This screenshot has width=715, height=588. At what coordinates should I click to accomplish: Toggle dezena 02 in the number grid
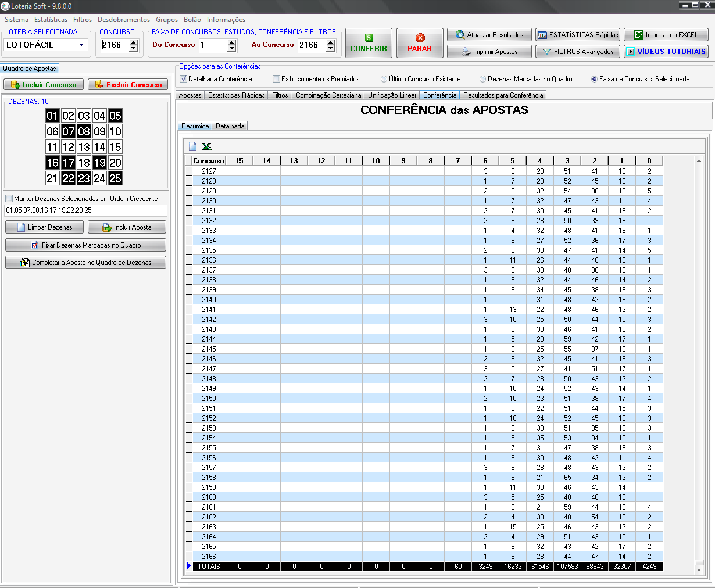(69, 116)
